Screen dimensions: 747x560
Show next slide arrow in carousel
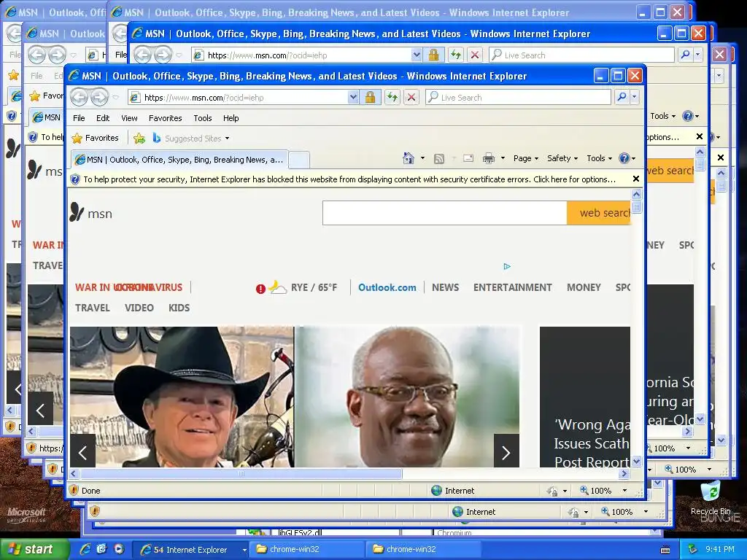[506, 452]
